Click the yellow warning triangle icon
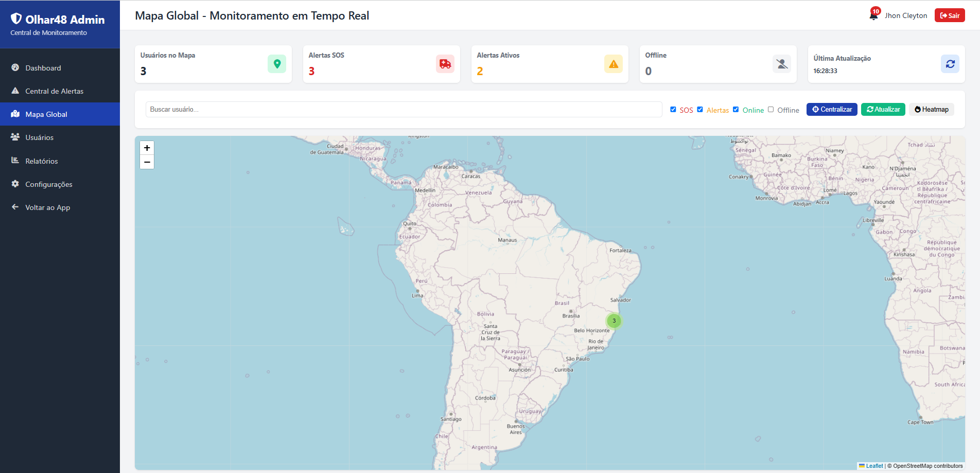The image size is (980, 473). click(x=613, y=64)
